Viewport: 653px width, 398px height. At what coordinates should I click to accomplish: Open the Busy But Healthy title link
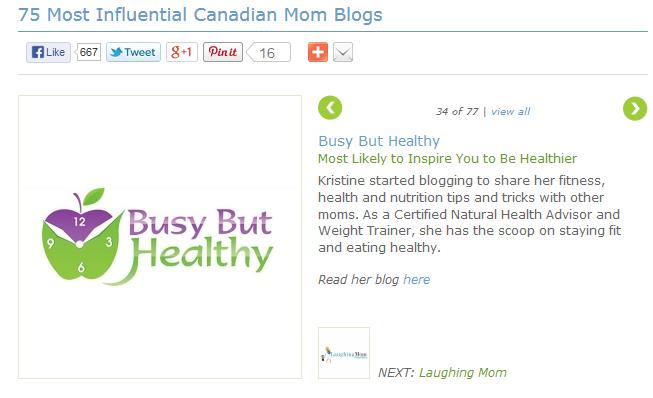click(379, 141)
